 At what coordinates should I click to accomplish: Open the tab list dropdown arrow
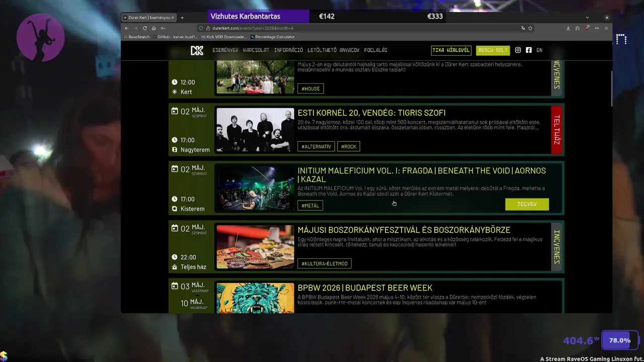click(x=587, y=18)
